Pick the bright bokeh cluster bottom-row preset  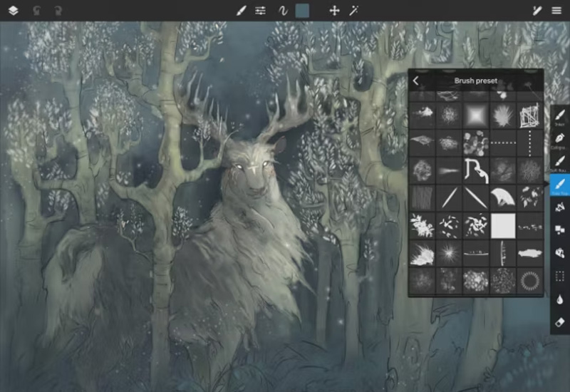coord(476,281)
